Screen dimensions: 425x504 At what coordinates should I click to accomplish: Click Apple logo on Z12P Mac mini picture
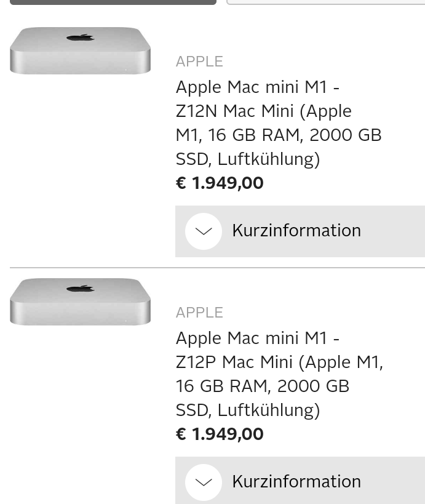point(81,289)
